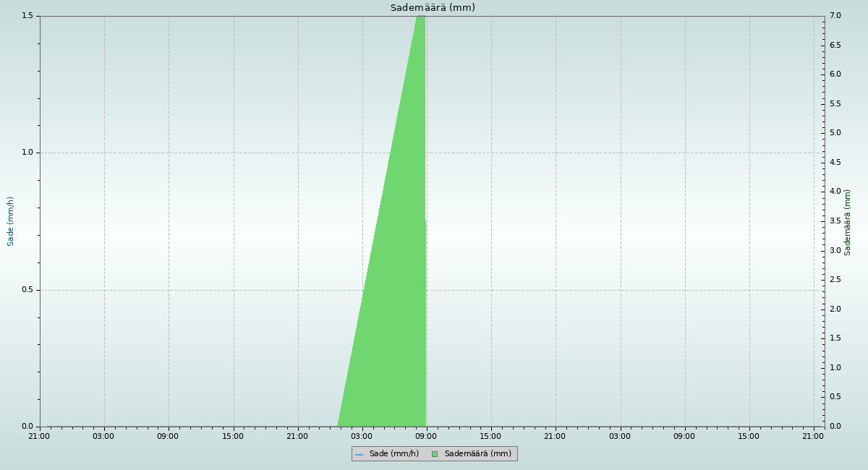Click the 1.5 tick on left axis

click(x=29, y=16)
